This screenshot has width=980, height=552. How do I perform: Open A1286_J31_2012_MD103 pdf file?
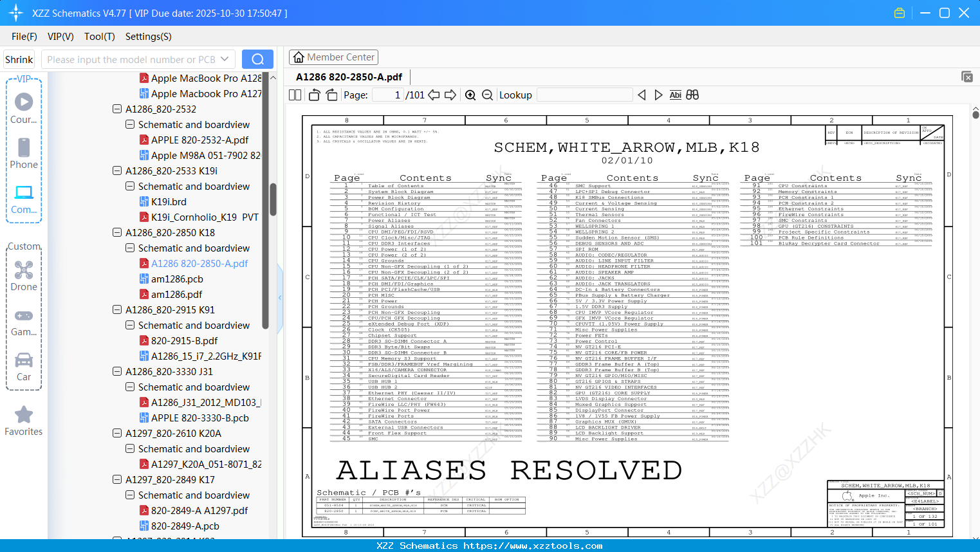click(200, 402)
